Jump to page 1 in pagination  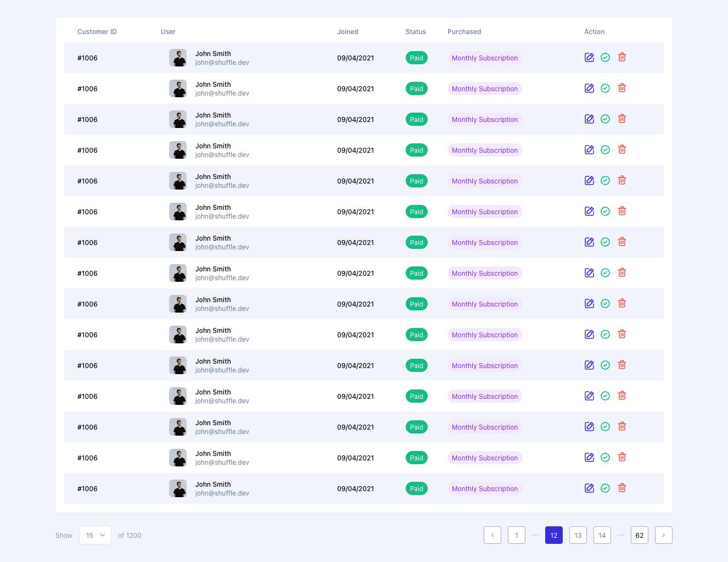point(517,535)
